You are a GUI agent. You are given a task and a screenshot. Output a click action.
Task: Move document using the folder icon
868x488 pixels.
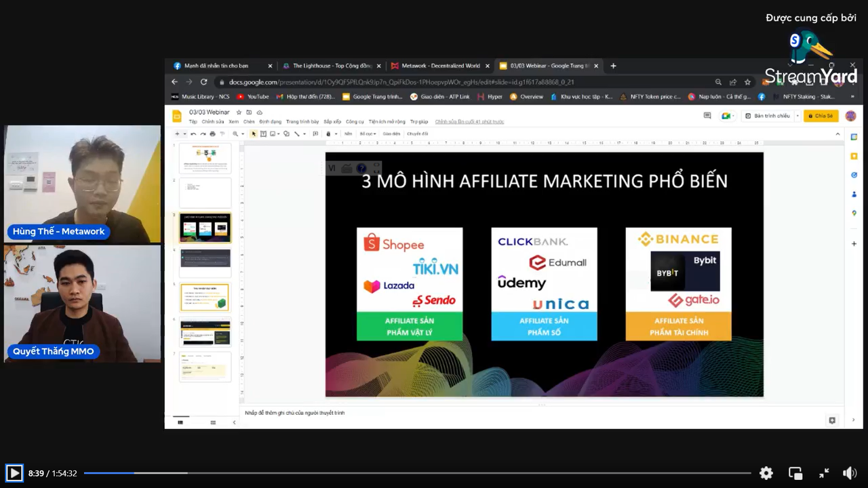(x=249, y=112)
